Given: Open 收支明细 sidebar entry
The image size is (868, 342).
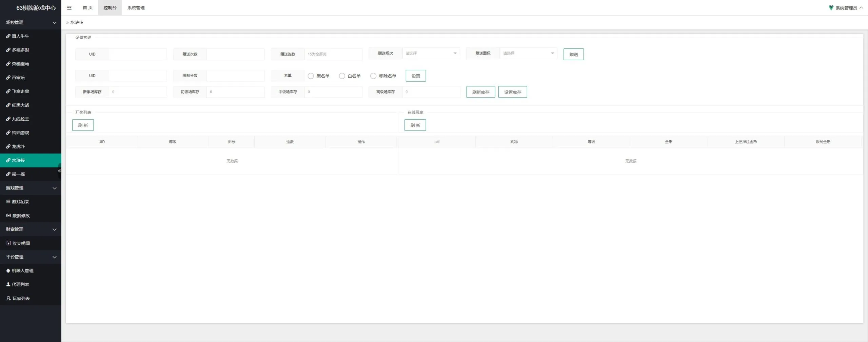Looking at the screenshot, I should [31, 243].
